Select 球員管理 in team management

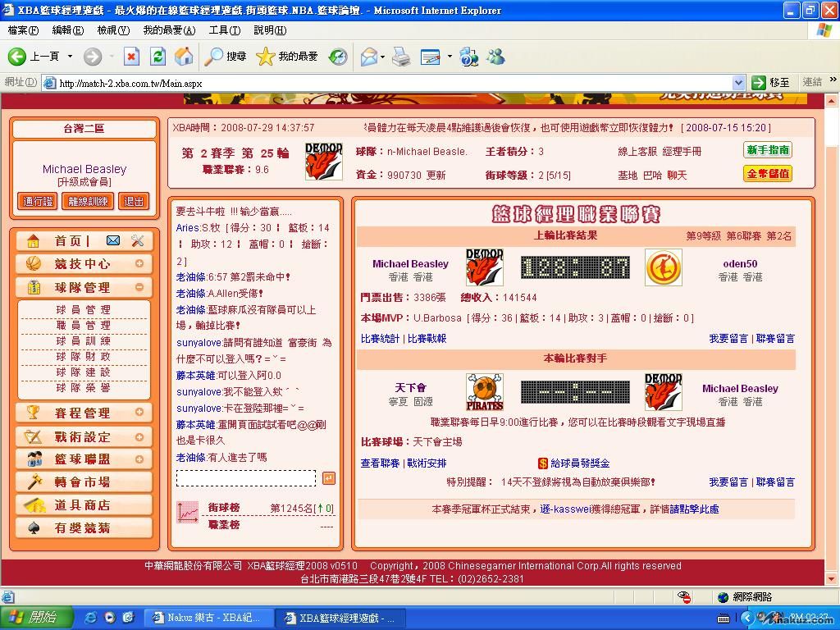tap(84, 309)
